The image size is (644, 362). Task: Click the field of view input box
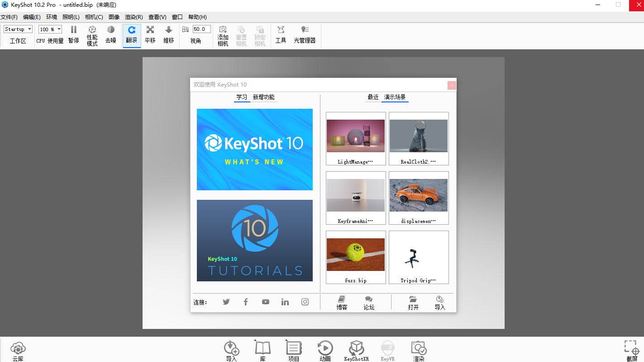click(201, 29)
